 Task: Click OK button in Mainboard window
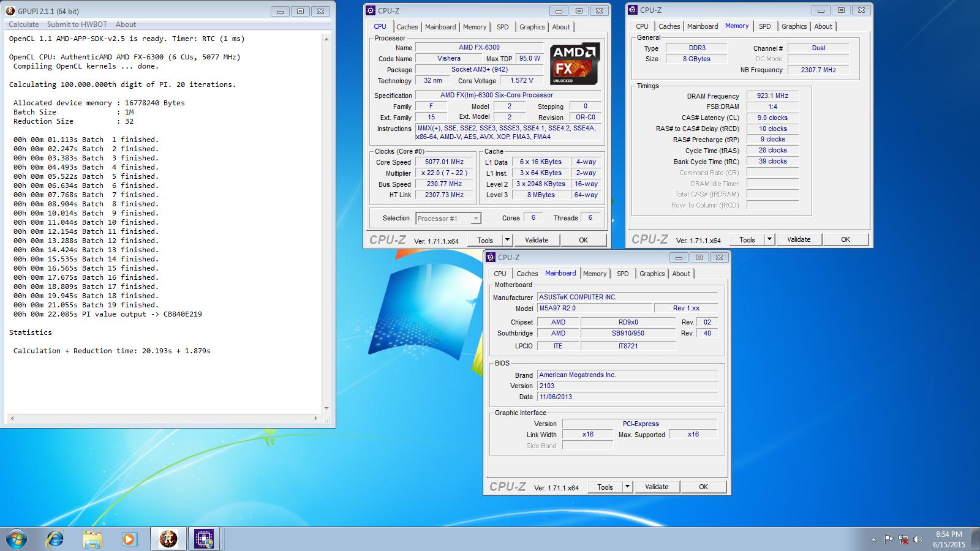coord(703,487)
